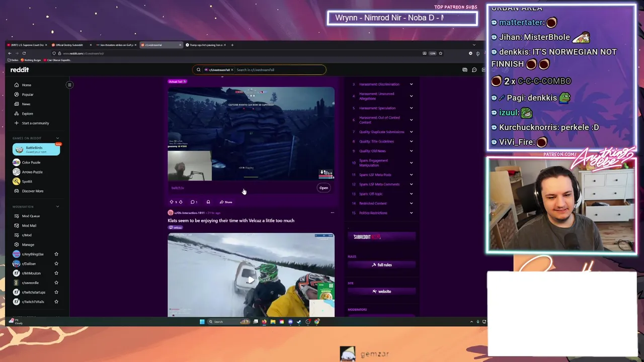Expand rule Politics Restrictions
This screenshot has height=362, width=644.
pos(411,213)
